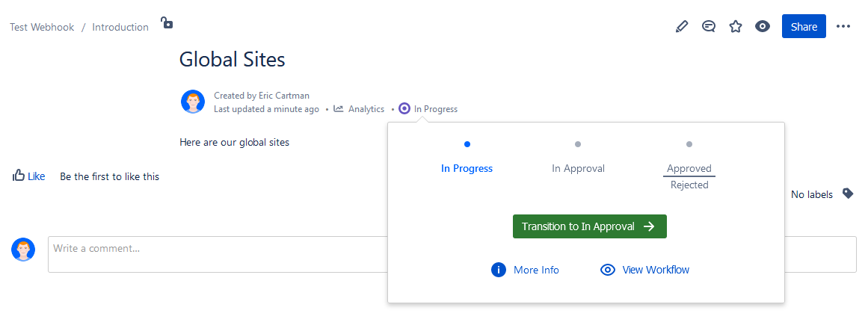Select the In Approval workflow step
This screenshot has height=334, width=868.
pyautogui.click(x=578, y=168)
